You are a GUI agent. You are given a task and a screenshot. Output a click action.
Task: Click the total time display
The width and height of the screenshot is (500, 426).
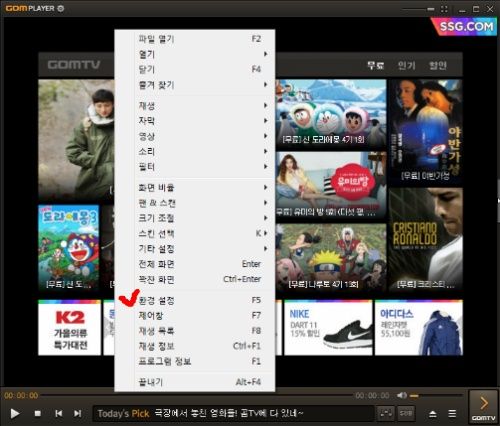pos(372,396)
